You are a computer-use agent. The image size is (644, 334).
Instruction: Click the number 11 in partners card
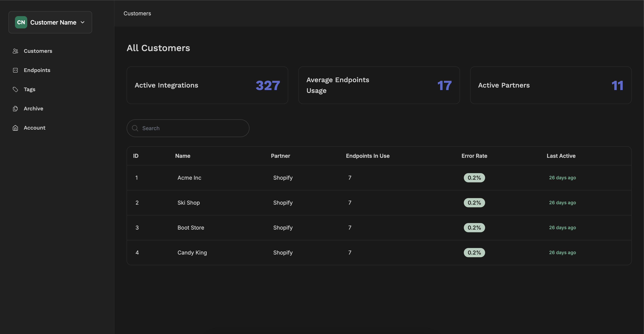point(617,85)
